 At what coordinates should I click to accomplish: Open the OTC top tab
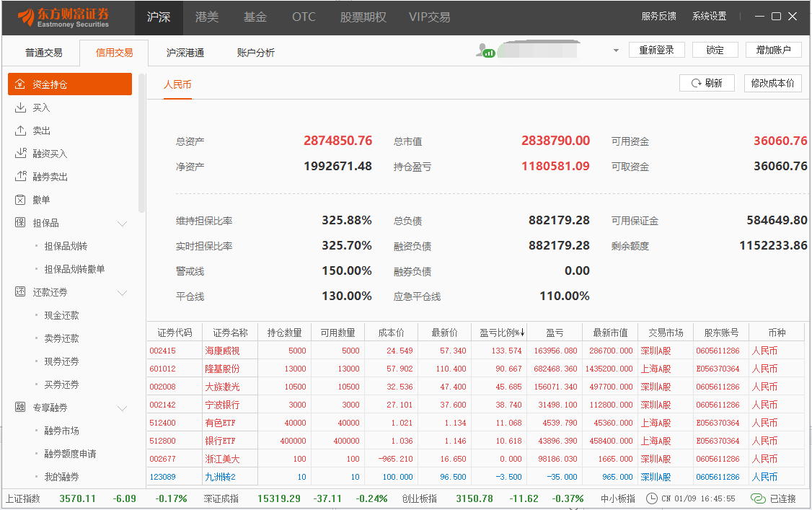pyautogui.click(x=304, y=17)
